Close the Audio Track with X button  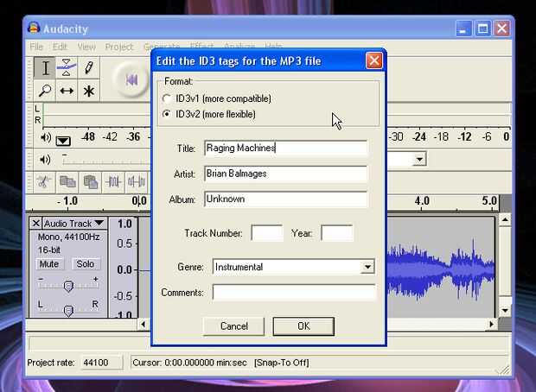coord(36,224)
